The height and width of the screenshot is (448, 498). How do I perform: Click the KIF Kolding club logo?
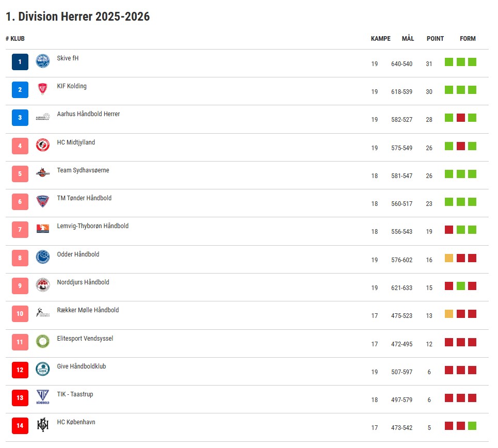tap(43, 89)
